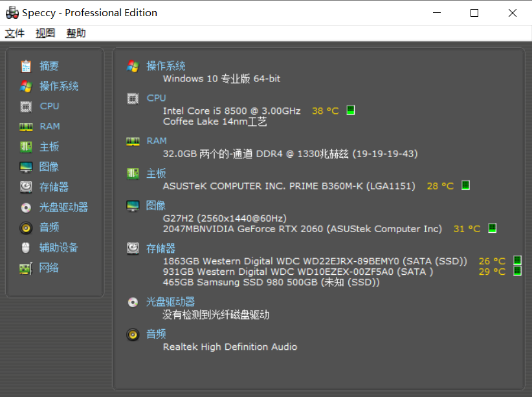Open the 视图 menu
The height and width of the screenshot is (397, 532).
(45, 33)
